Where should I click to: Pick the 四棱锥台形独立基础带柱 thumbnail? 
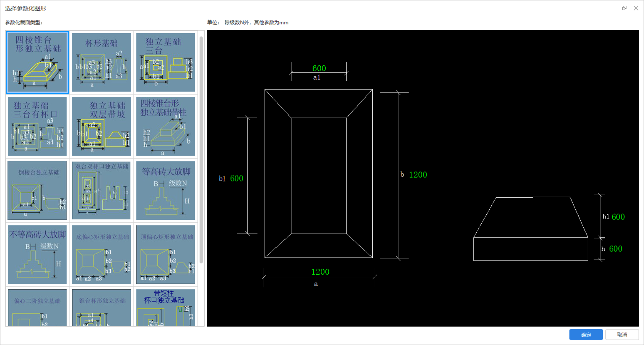pyautogui.click(x=165, y=126)
